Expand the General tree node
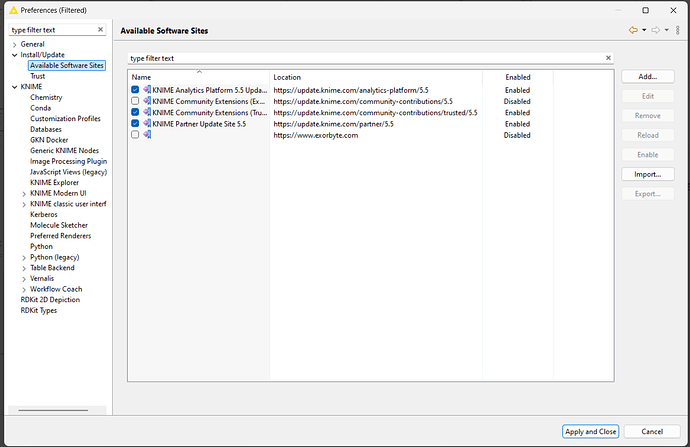Viewport: 690px width, 447px height. pyautogui.click(x=15, y=44)
